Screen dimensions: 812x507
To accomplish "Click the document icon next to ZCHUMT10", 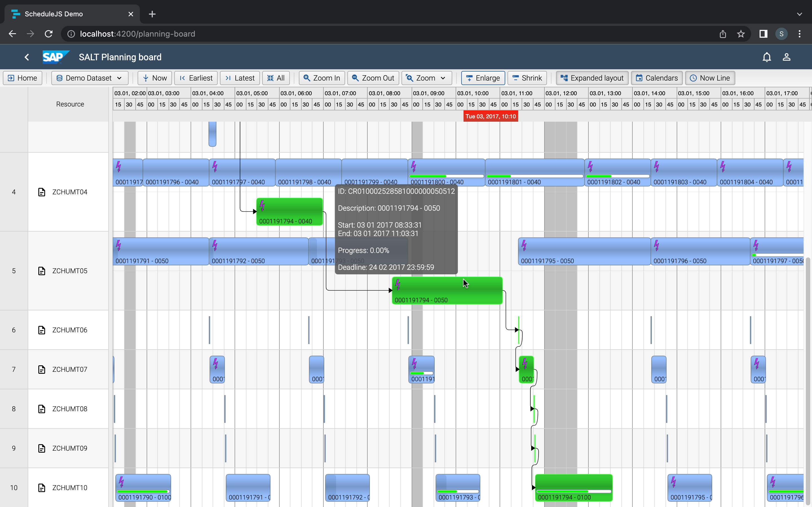I will [42, 488].
